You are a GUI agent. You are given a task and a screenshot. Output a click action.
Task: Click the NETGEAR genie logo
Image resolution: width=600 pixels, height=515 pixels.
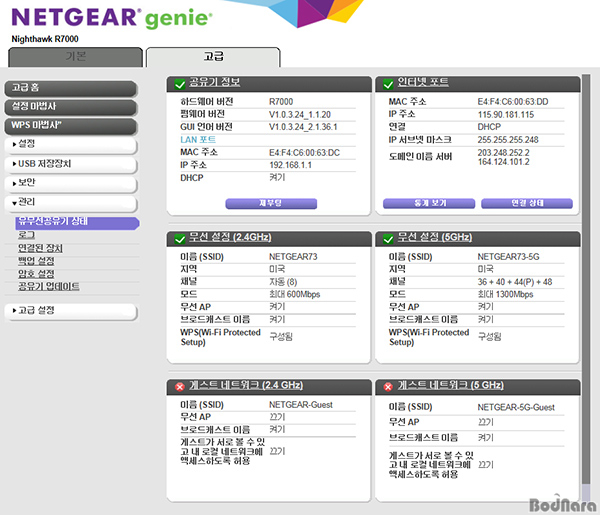pos(112,18)
